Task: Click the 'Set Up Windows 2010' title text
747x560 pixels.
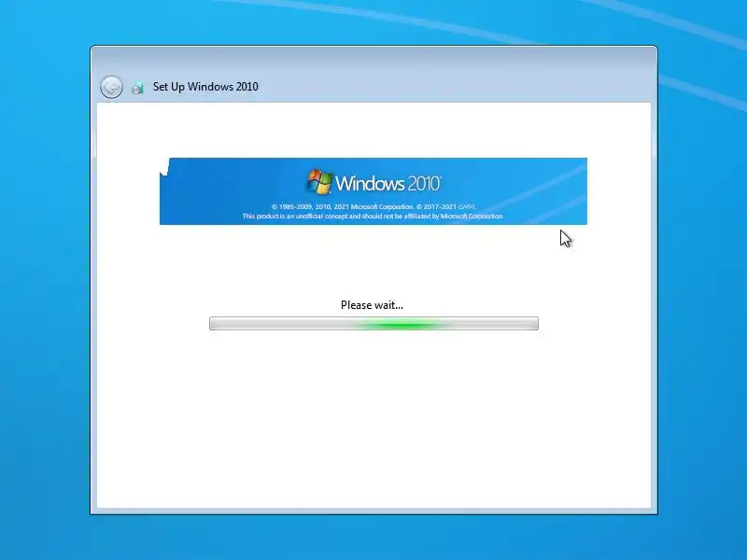Action: click(x=205, y=87)
